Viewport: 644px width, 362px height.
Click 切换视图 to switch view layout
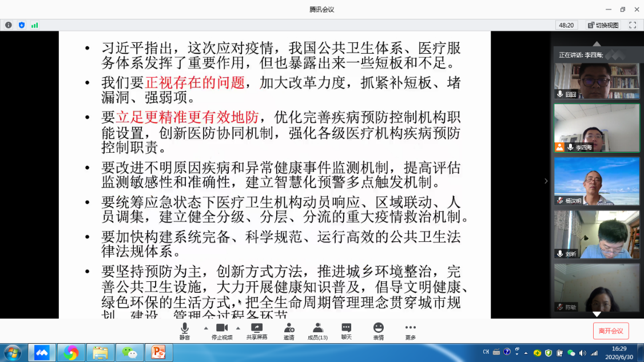point(603,25)
